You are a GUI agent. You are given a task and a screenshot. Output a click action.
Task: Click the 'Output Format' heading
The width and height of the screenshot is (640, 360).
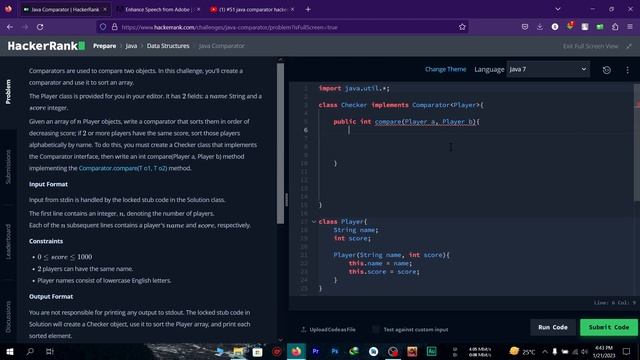click(51, 297)
